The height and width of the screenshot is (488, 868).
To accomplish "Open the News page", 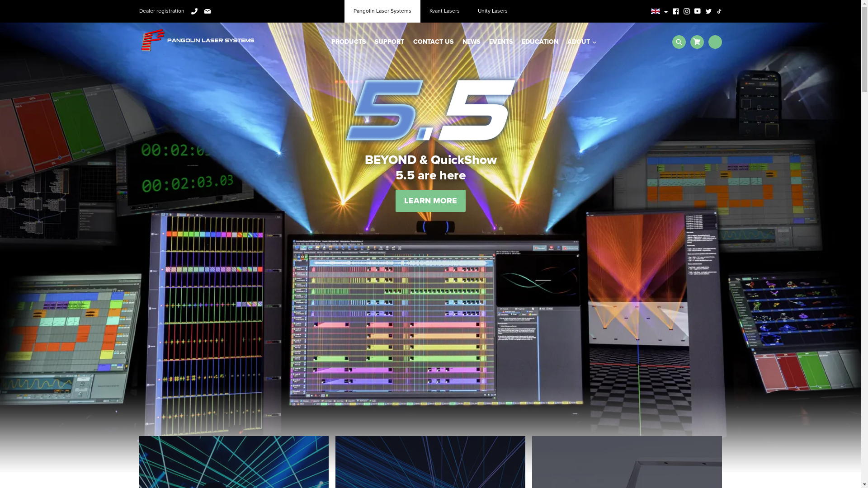I will click(471, 42).
